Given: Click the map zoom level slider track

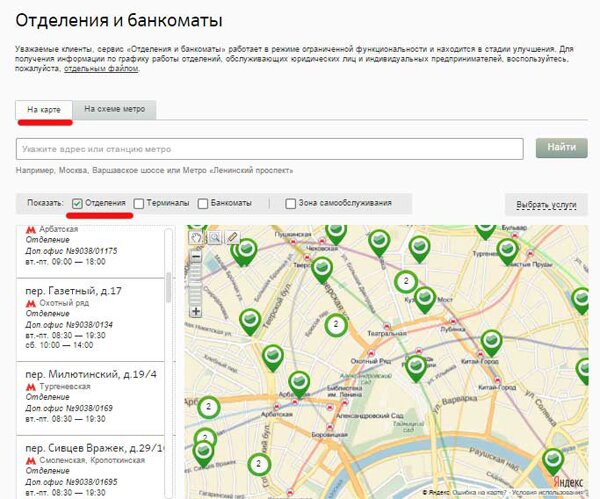Looking at the screenshot, I should (196, 284).
